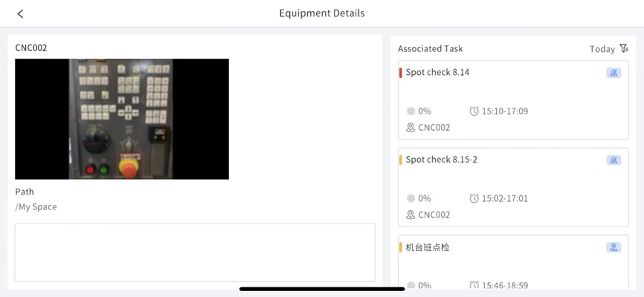Click the CNC002 control panel photo
The height and width of the screenshot is (297, 644).
[x=122, y=119]
